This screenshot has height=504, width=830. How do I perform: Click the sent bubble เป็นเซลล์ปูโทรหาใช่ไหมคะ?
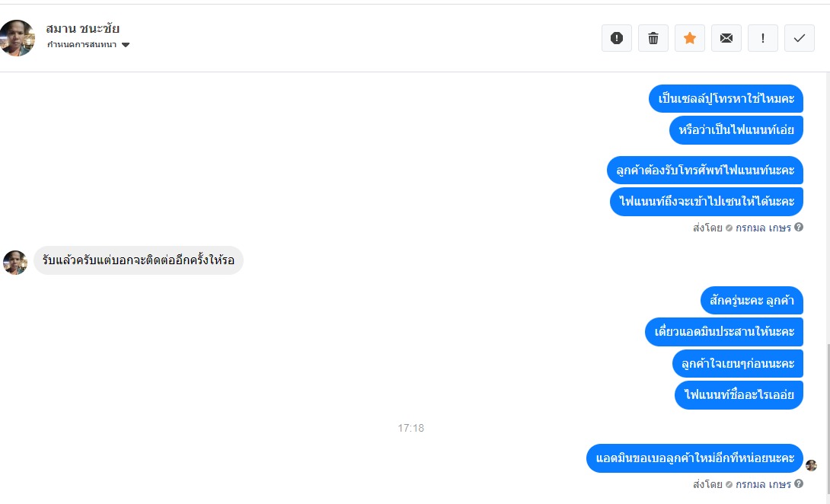pyautogui.click(x=726, y=98)
